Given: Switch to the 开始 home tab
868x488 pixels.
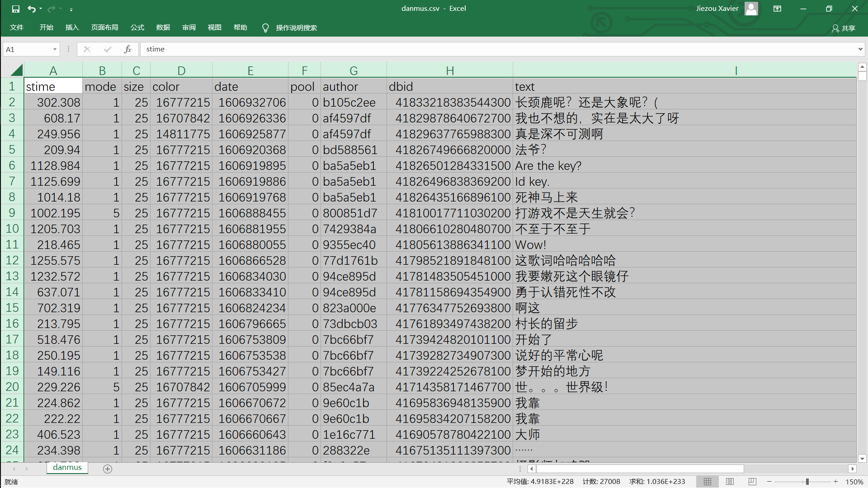Looking at the screenshot, I should [46, 28].
